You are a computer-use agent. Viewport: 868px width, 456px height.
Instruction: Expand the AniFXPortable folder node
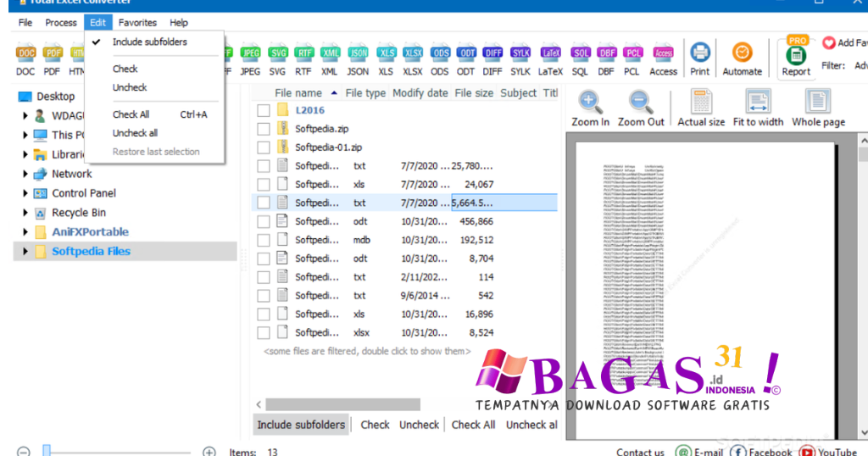[25, 232]
